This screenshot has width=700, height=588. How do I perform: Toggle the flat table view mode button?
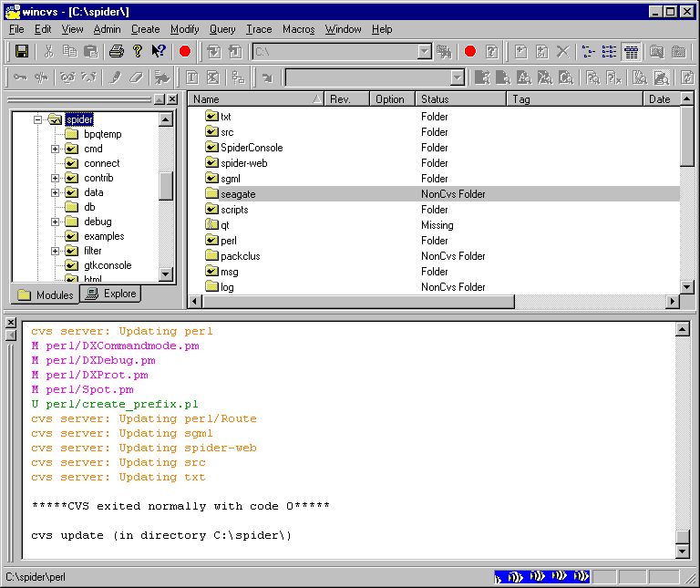point(631,52)
